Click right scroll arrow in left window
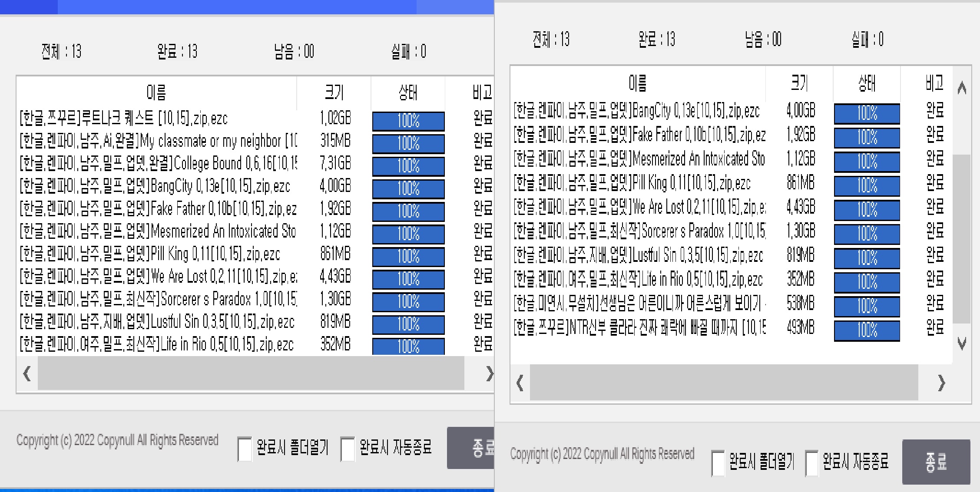 click(489, 373)
